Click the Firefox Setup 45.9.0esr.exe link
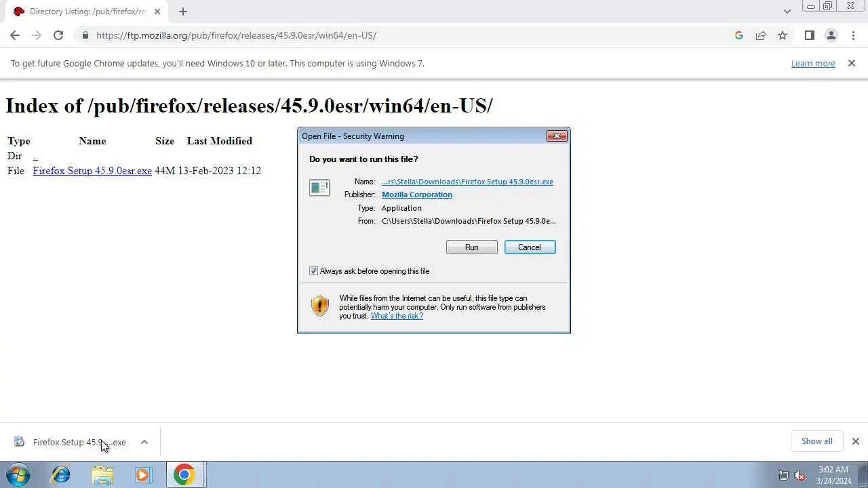The image size is (868, 488). [92, 171]
